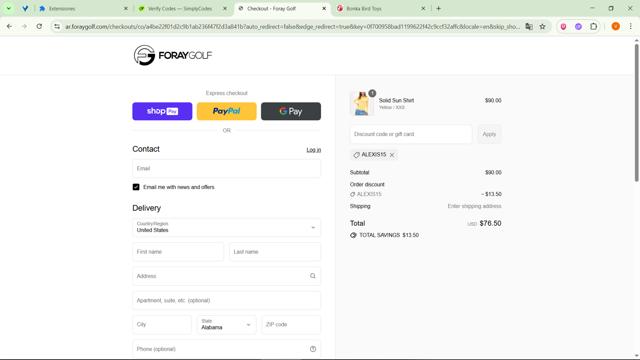
Task: Reload the checkout page
Action: pos(39,27)
